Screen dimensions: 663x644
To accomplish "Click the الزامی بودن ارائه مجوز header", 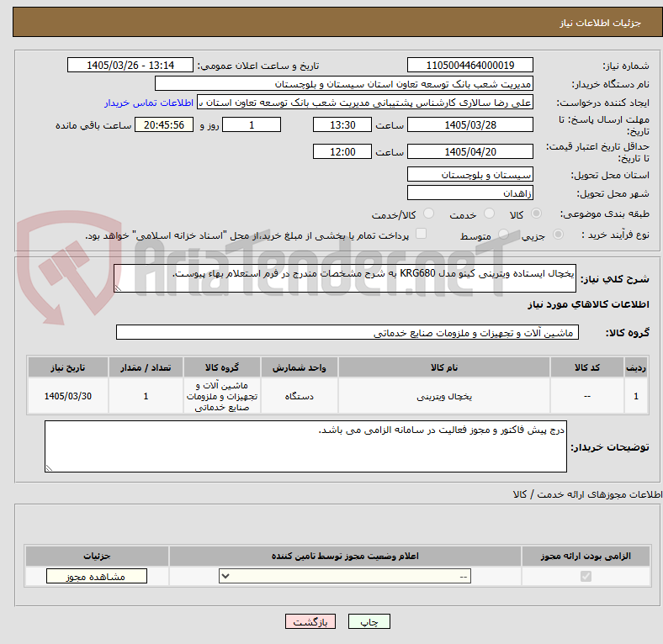I will [586, 556].
